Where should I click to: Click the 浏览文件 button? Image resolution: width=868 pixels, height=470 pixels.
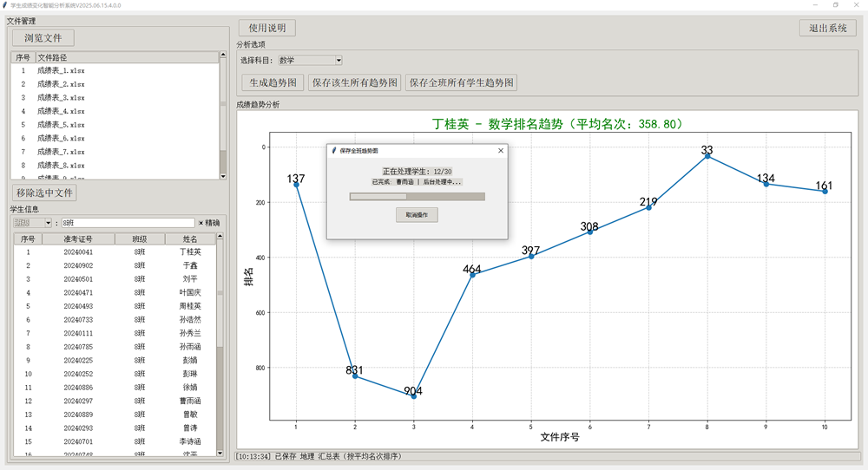(43, 37)
